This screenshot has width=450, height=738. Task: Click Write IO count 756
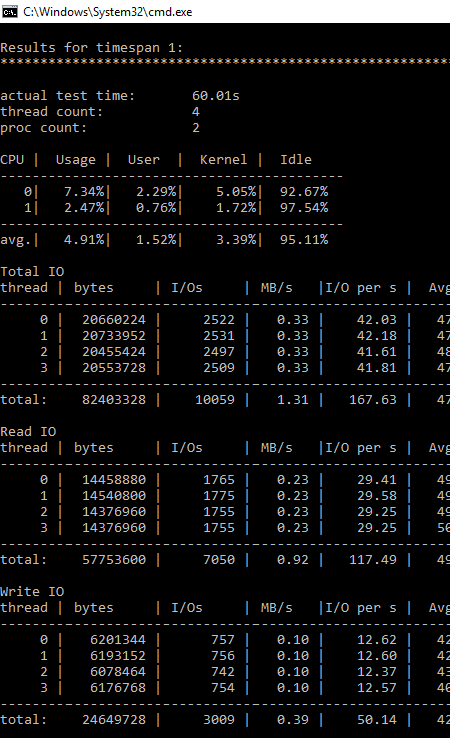(x=223, y=656)
